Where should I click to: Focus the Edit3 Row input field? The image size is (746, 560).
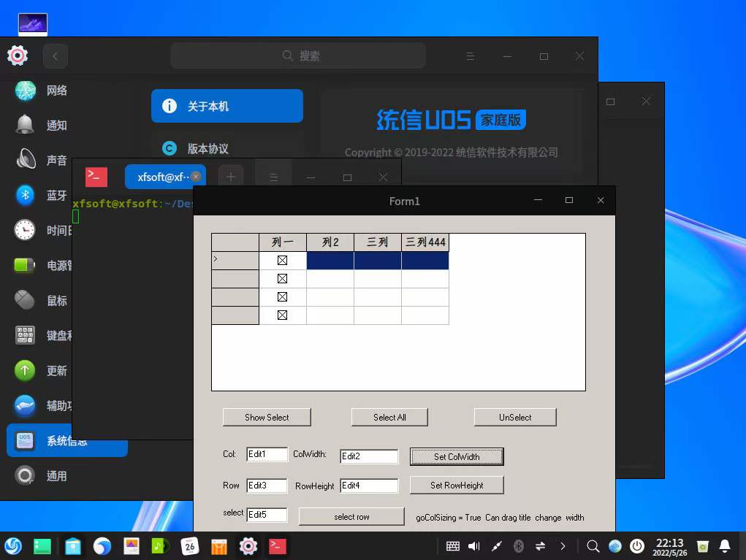(267, 486)
